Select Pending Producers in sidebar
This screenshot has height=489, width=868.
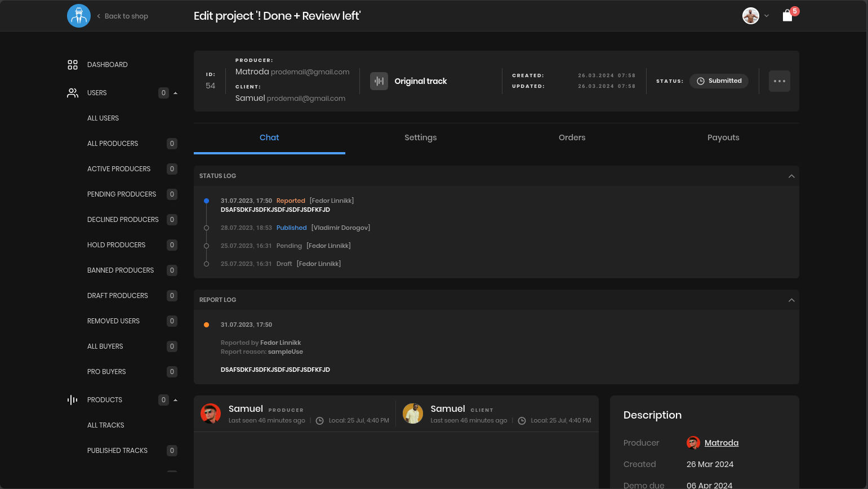click(x=122, y=194)
